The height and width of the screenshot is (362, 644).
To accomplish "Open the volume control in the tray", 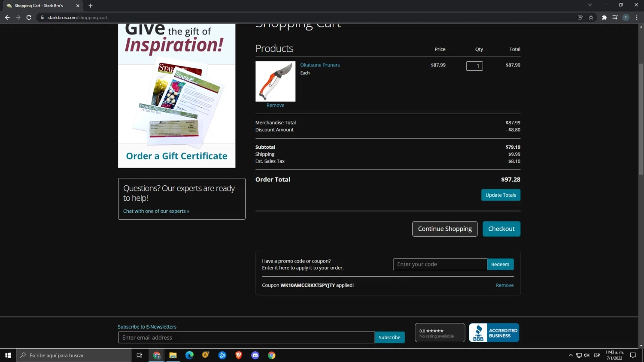I will click(x=587, y=355).
